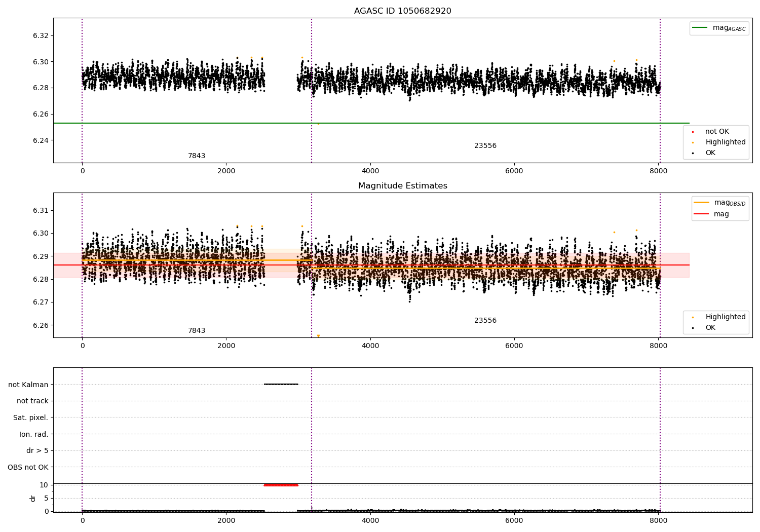
Task: Click the 'Sat. pixel.' row label
Action: point(31,417)
